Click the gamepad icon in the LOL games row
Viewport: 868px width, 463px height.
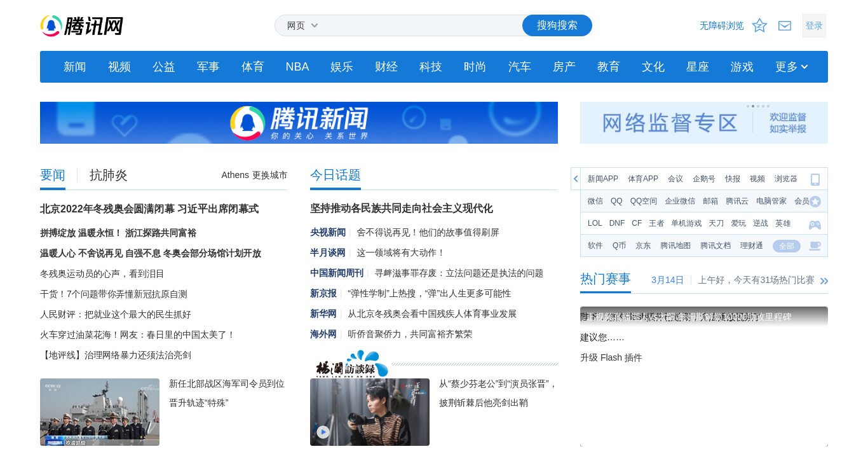815,224
